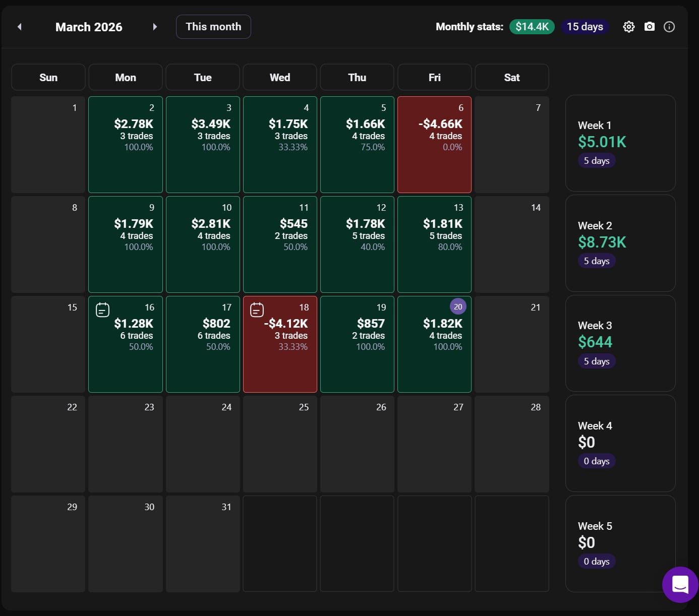Select the Week 1 summary card
The height and width of the screenshot is (616, 699).
pos(620,143)
